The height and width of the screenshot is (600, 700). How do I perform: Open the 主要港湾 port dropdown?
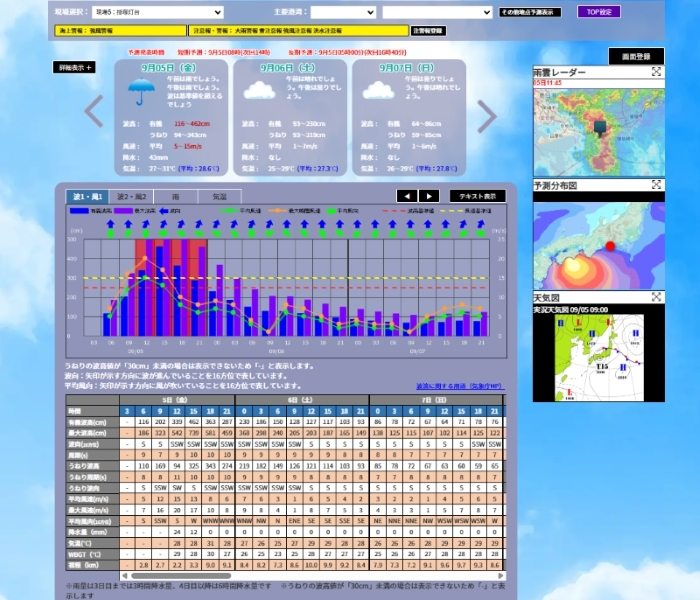coord(342,13)
